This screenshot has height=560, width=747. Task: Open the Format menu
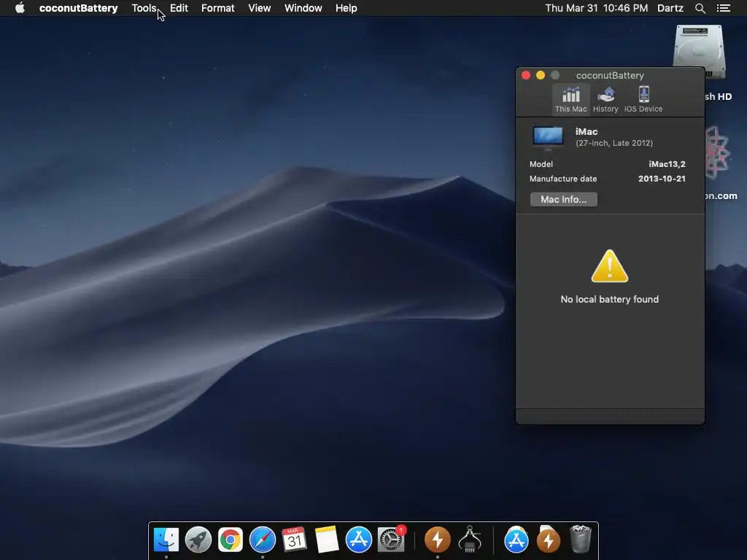[x=217, y=8]
